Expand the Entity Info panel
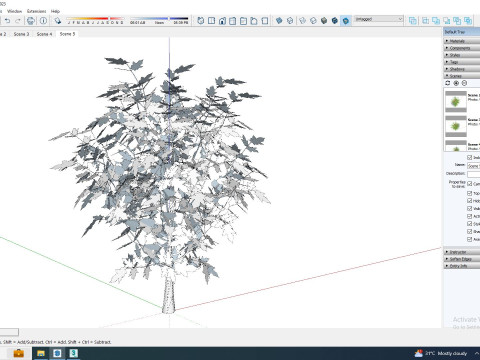Image resolution: width=480 pixels, height=360 pixels. point(462,266)
